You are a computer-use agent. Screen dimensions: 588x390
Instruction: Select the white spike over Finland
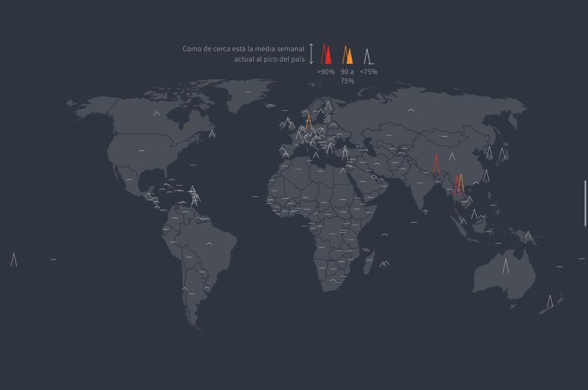pyautogui.click(x=328, y=106)
